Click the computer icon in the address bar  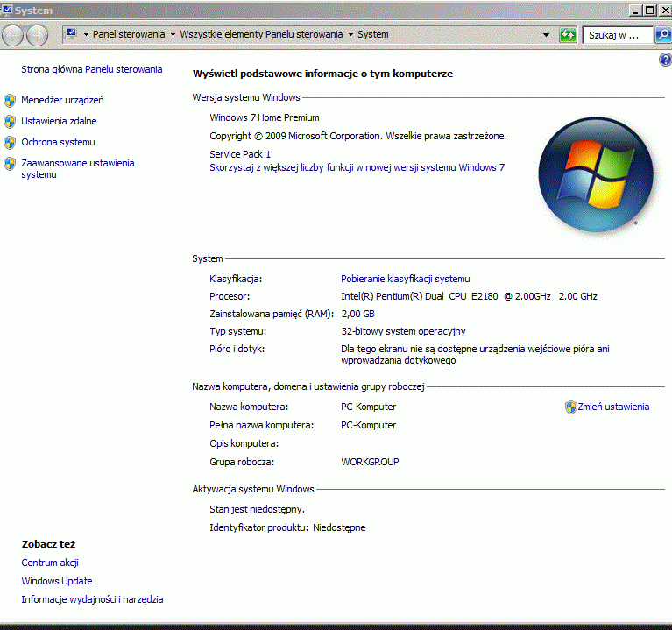(71, 33)
